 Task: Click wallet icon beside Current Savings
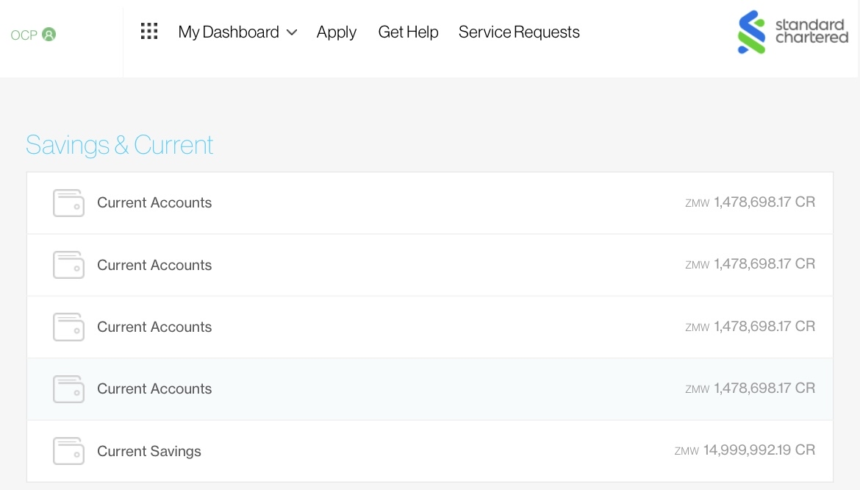(x=68, y=451)
